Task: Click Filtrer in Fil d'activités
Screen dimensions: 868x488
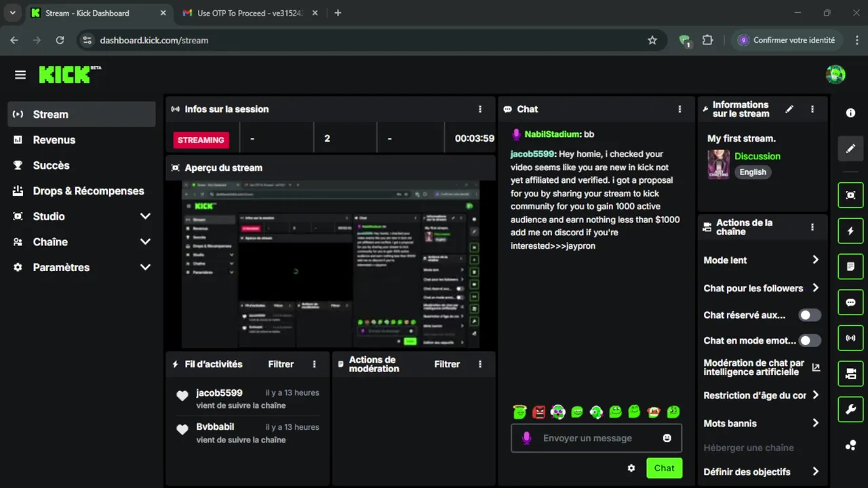Action: (x=281, y=364)
